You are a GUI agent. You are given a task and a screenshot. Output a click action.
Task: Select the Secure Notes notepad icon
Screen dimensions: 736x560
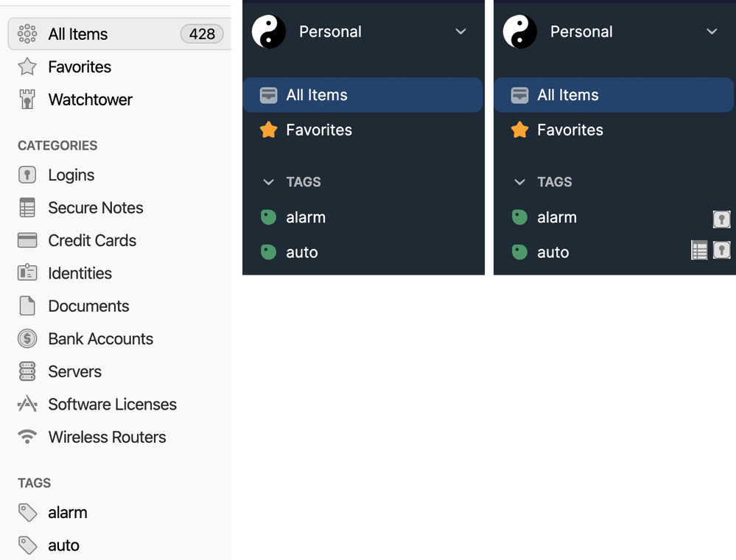click(x=27, y=208)
